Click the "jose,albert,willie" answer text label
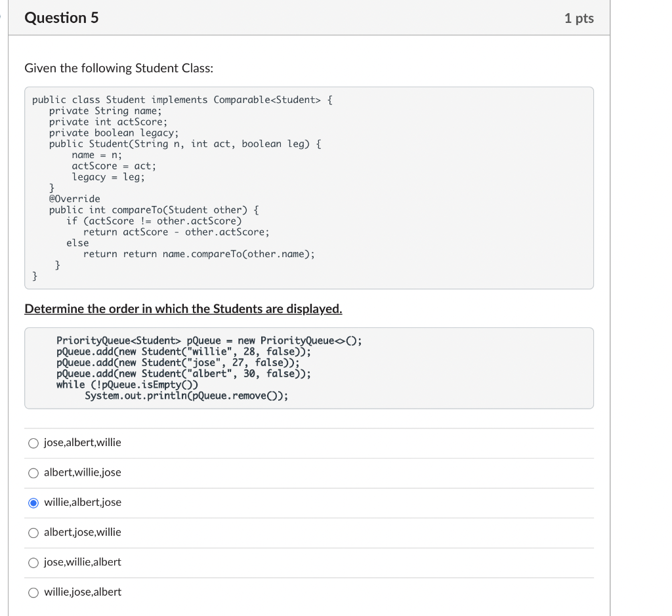This screenshot has height=616, width=672. click(82, 443)
